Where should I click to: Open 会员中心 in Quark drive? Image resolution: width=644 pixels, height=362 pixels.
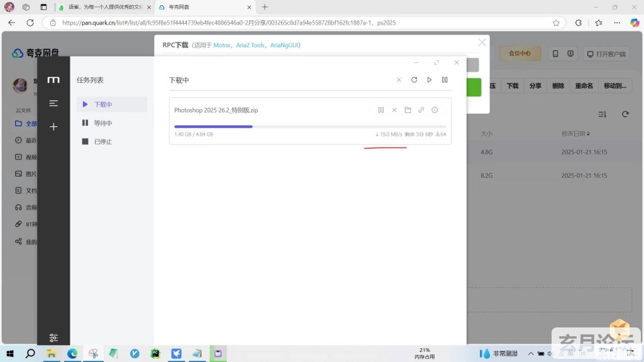520,53
